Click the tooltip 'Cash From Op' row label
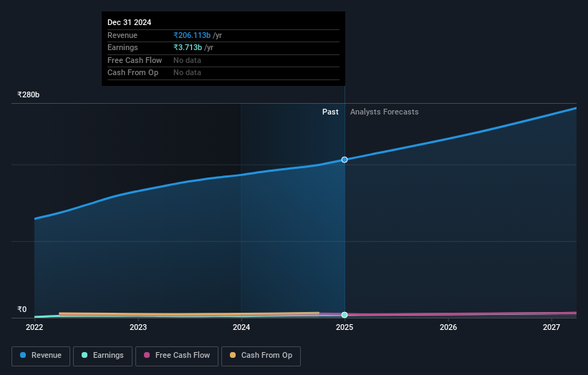The width and height of the screenshot is (588, 375). (132, 73)
